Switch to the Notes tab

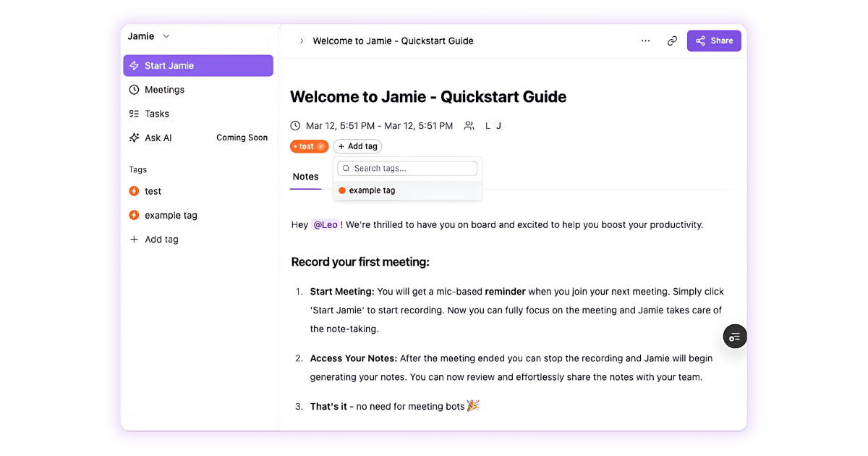point(305,177)
